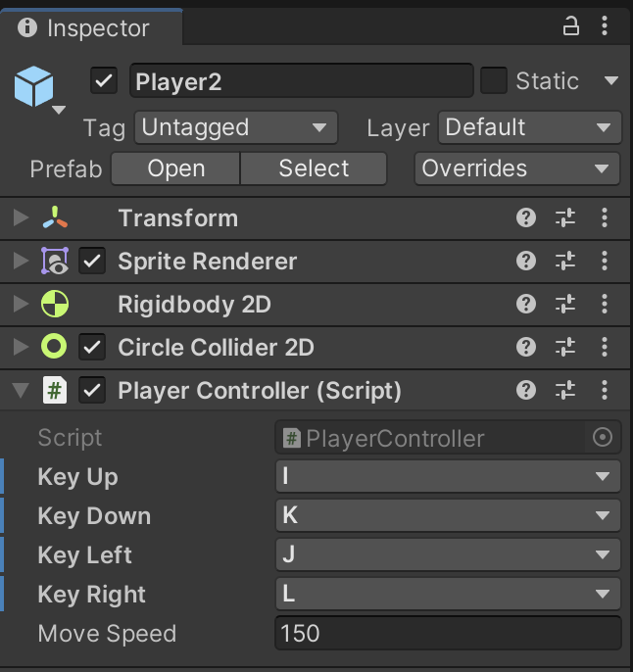Open help for Rigidbody 2D component
Screen dimensions: 633x672
526,305
